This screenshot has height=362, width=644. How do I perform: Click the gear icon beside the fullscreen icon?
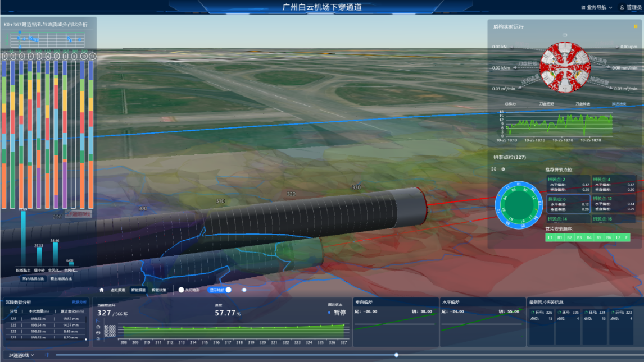(503, 169)
